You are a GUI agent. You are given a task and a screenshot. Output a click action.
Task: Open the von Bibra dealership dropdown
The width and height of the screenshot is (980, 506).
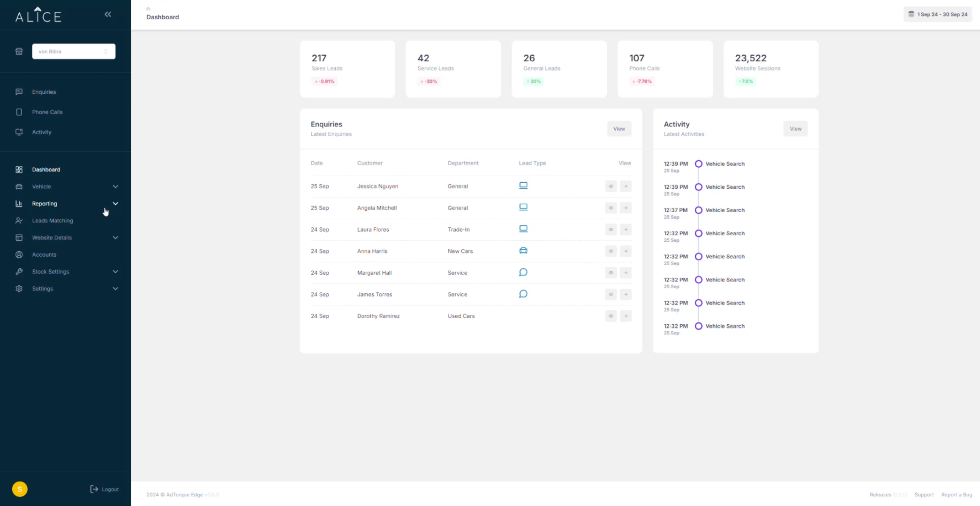[x=74, y=52]
